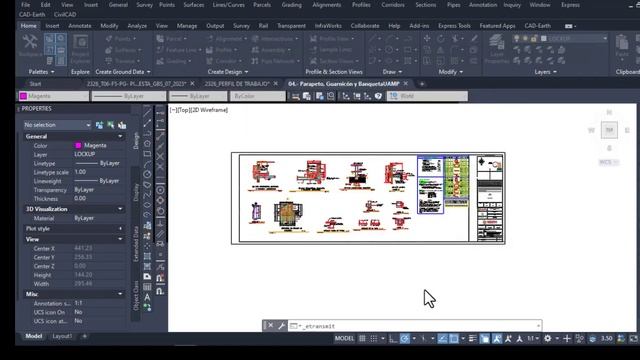
Task: Toggle ortho mode in status bar
Action: click(x=393, y=338)
